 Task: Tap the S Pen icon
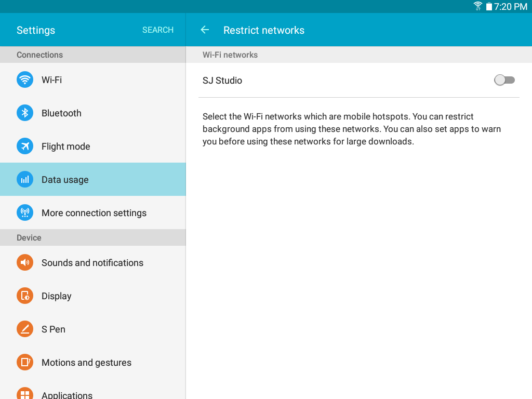click(25, 329)
